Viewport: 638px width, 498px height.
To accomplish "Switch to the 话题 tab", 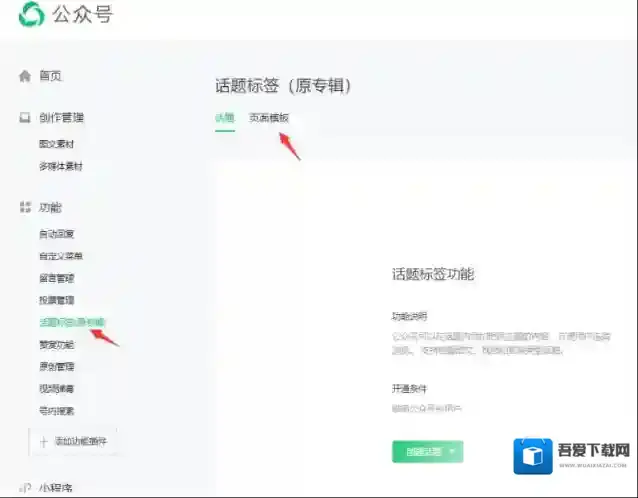I will pyautogui.click(x=225, y=118).
